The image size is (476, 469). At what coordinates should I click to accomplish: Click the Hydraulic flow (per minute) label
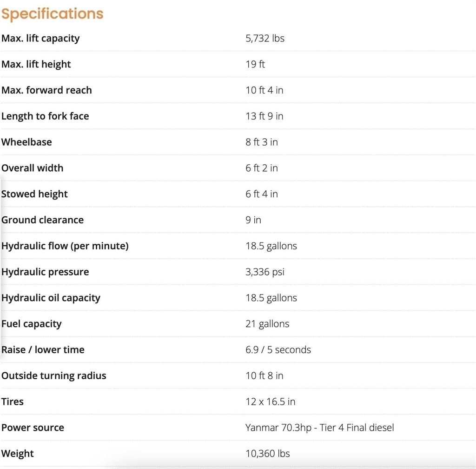(65, 246)
